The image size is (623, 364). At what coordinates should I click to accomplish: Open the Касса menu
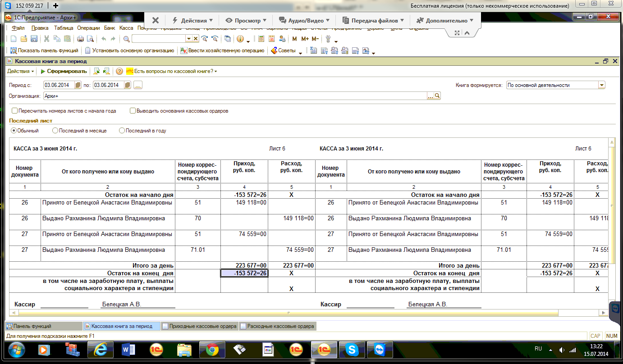(126, 28)
